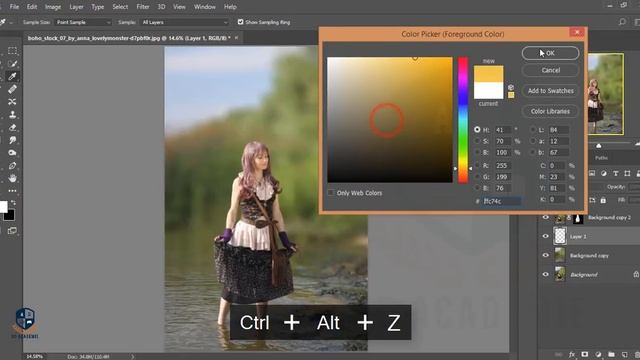
Task: Click the Navigator zoom slider handle
Action: coord(598,145)
